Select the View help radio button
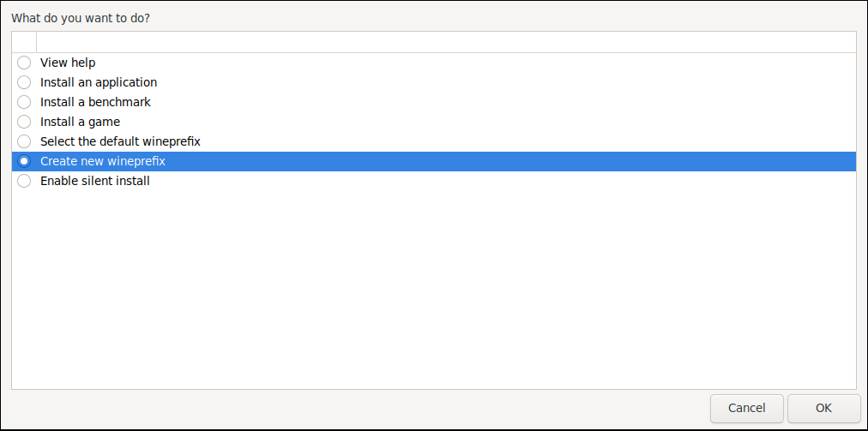 coord(24,63)
